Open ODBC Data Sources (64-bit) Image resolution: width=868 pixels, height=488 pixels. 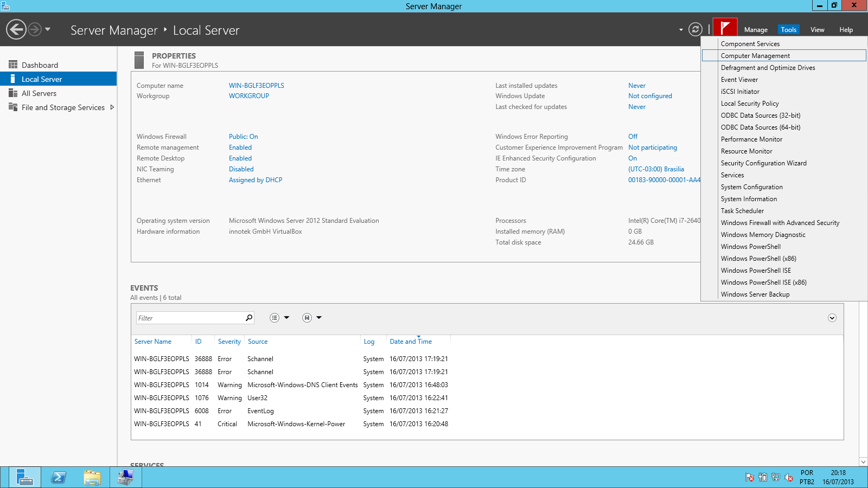[784, 127]
